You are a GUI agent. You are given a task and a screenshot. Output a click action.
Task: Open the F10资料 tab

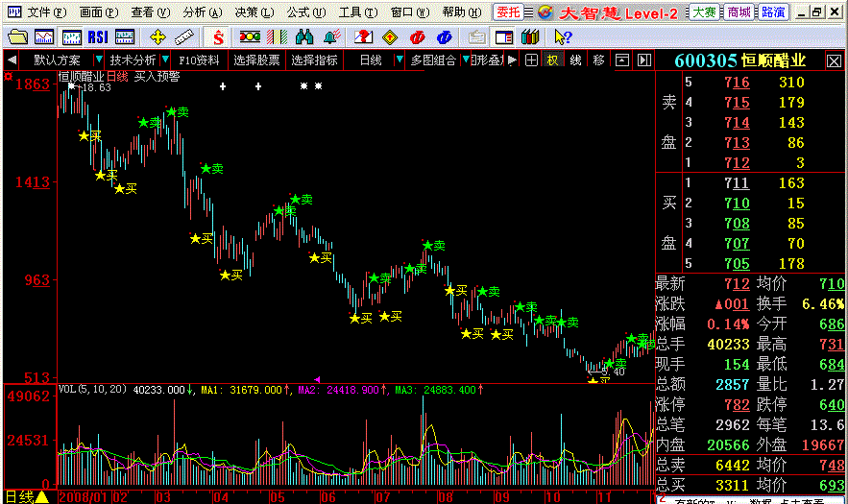199,60
